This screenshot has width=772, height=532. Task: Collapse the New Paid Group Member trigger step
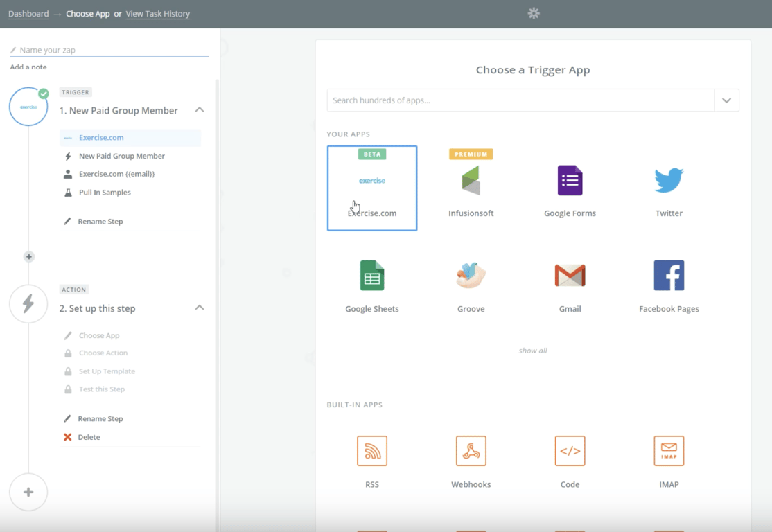(200, 109)
